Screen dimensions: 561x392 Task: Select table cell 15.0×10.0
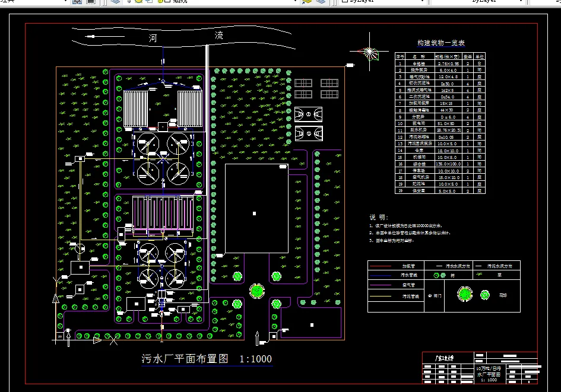coord(448,177)
